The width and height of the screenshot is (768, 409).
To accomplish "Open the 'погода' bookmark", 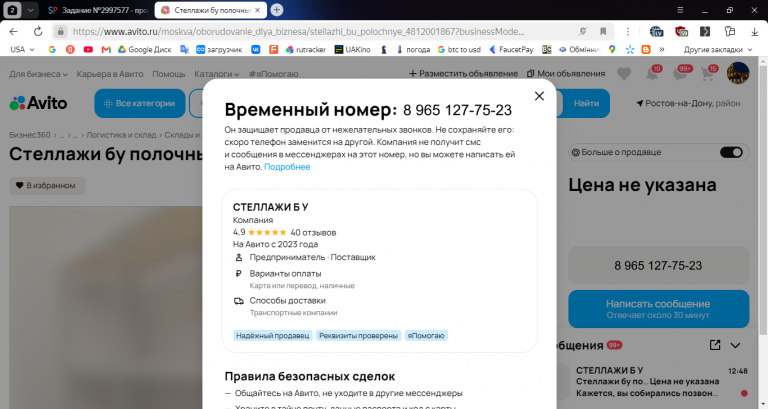I will click(x=413, y=49).
